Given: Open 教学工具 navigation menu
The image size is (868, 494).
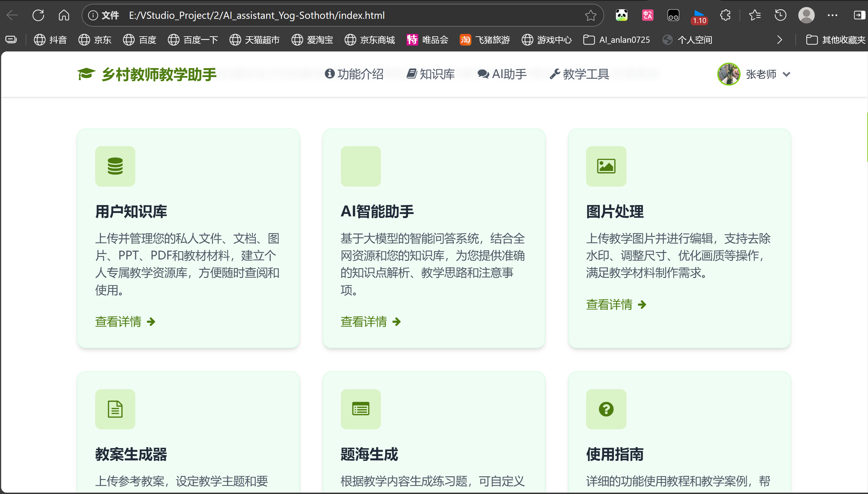Looking at the screenshot, I should [x=580, y=74].
